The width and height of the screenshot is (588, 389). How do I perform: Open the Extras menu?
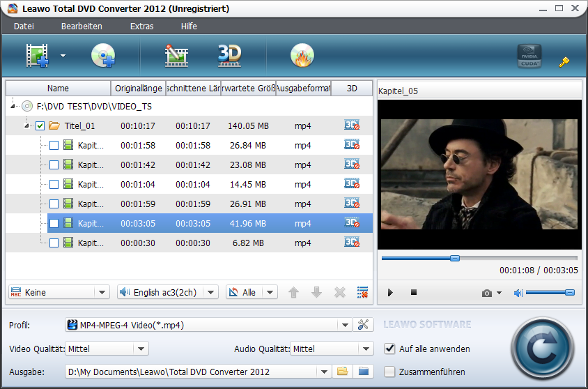[x=141, y=26]
